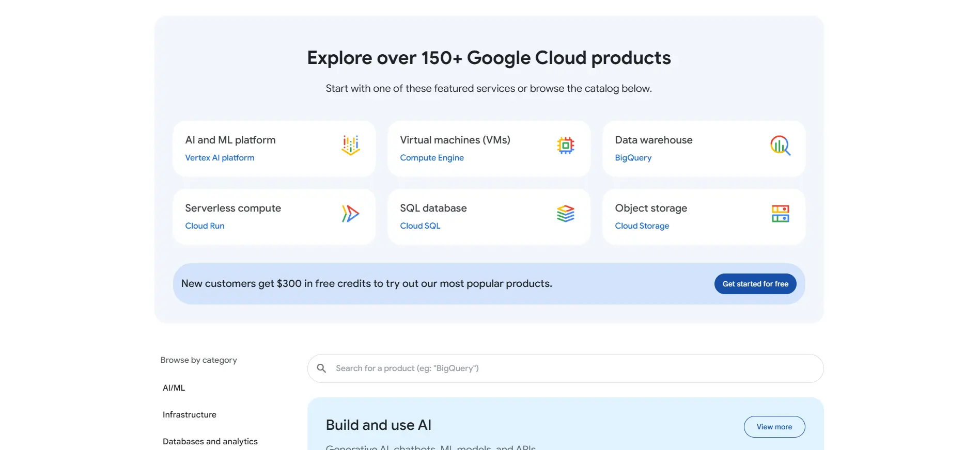The image size is (980, 450).
Task: Click the Vertex AI platform icon
Action: click(350, 146)
